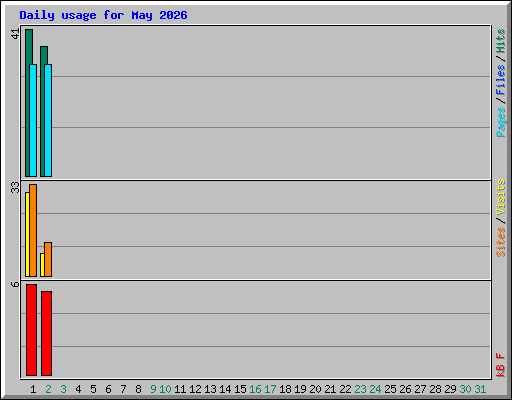Select the cyan Pages bar for day 1
The height and width of the screenshot is (400, 512).
(33, 120)
